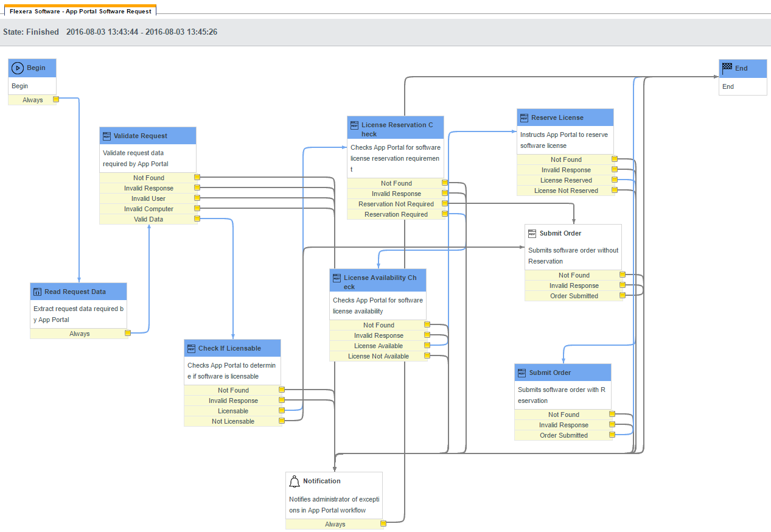Viewport: 771px width, 532px height.
Task: Click the License Not Reserved outcome row
Action: [x=566, y=191]
